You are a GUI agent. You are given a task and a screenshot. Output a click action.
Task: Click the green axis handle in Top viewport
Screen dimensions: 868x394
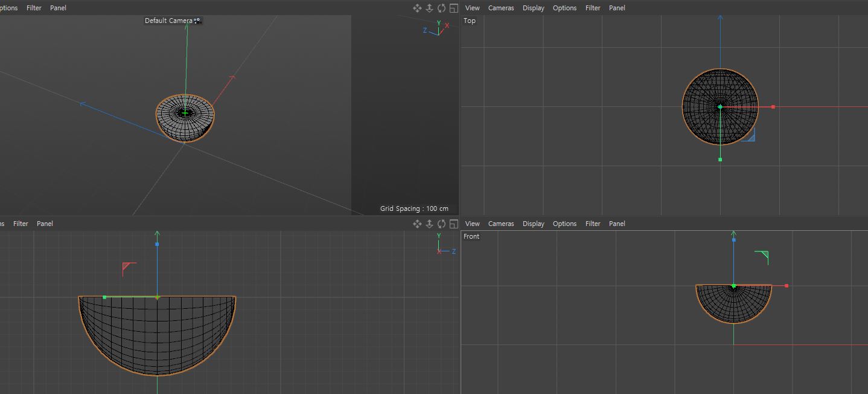(720, 160)
